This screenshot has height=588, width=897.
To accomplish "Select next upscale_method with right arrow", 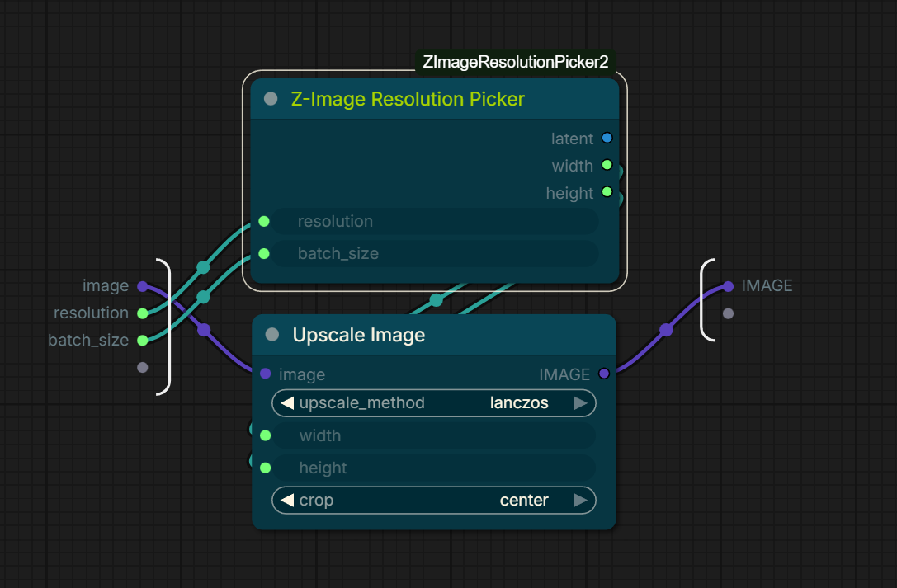I will pyautogui.click(x=581, y=402).
